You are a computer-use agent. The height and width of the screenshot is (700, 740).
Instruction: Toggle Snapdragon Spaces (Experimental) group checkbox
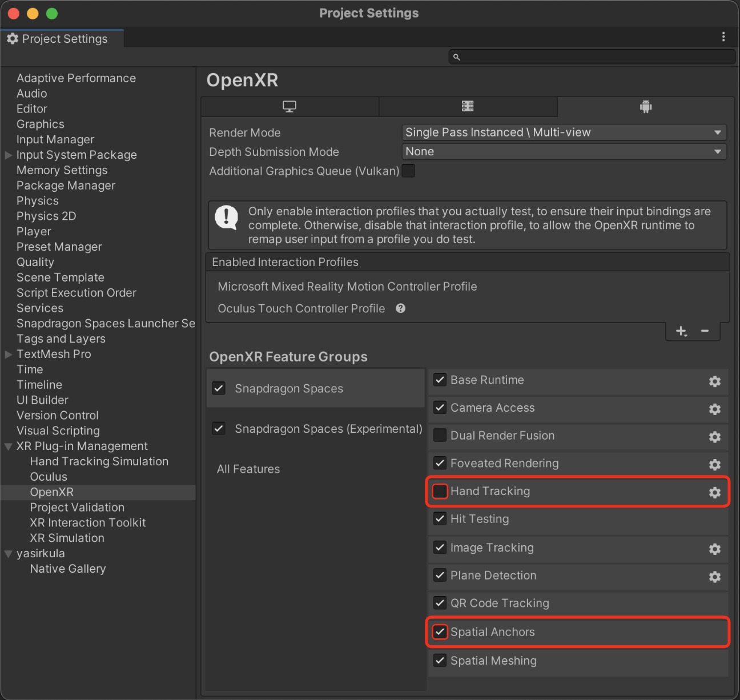219,428
